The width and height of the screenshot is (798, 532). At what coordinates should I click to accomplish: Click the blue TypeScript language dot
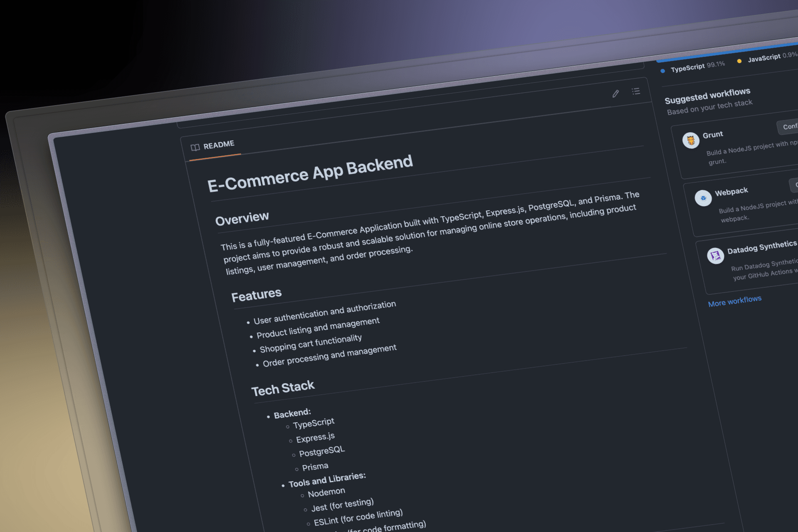[663, 71]
